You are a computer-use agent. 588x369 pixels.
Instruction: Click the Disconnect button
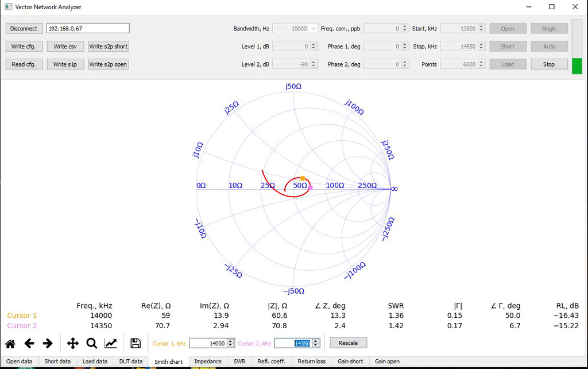click(24, 29)
